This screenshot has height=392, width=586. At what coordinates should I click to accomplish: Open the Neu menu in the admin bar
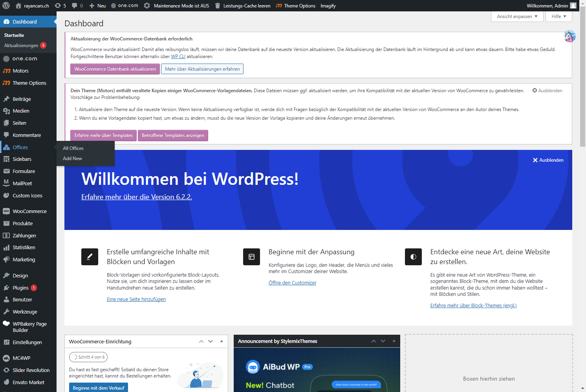click(x=97, y=5)
